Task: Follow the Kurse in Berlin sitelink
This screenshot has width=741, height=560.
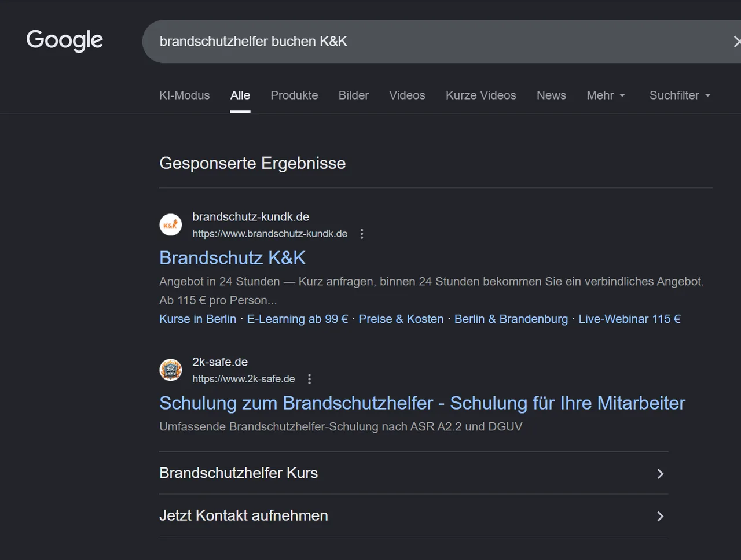Action: 198,319
